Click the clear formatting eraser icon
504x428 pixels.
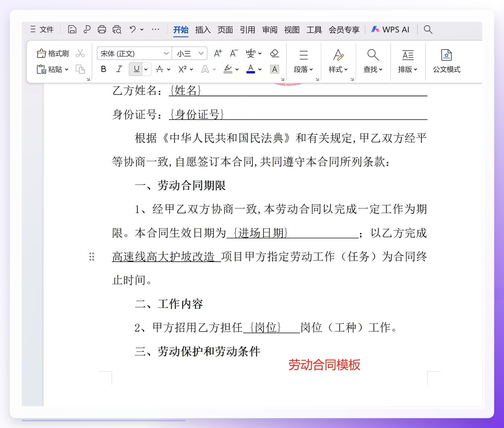(x=274, y=53)
